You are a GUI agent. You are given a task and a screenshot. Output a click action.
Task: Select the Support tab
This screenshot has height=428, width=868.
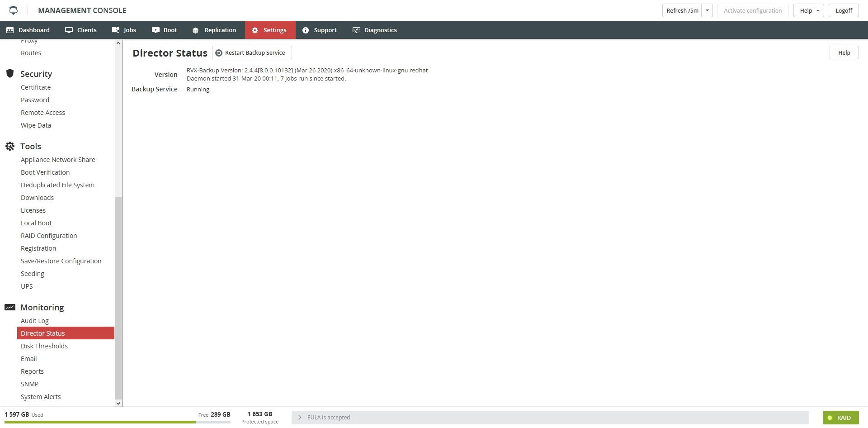320,30
